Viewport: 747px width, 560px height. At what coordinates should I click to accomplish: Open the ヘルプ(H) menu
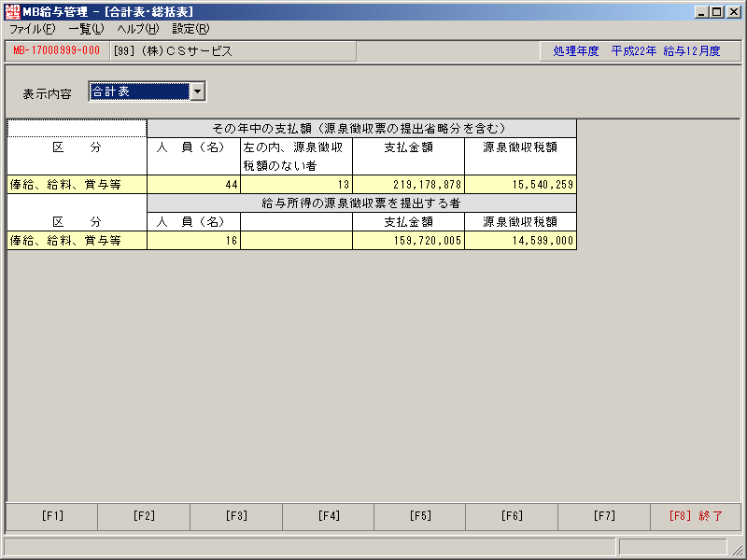pyautogui.click(x=138, y=29)
